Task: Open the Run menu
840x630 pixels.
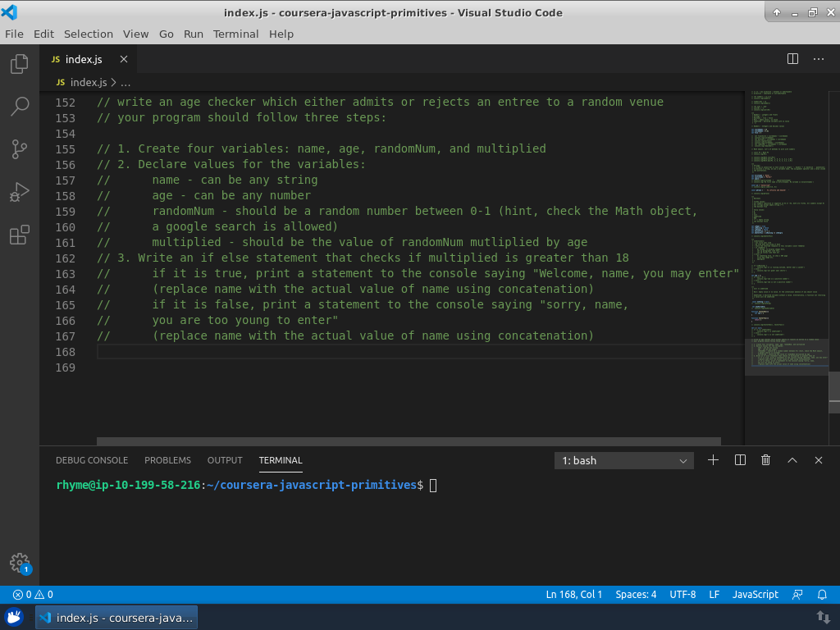Action: (194, 34)
